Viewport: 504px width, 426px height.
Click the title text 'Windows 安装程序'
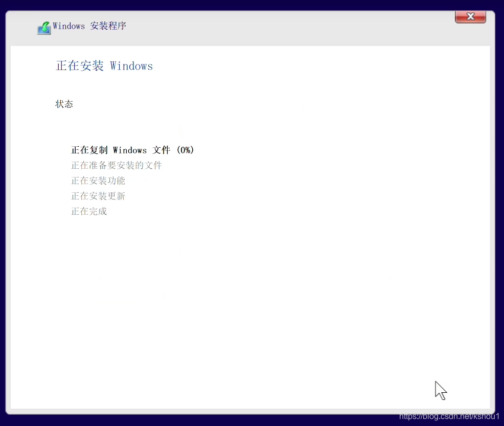[x=89, y=26]
